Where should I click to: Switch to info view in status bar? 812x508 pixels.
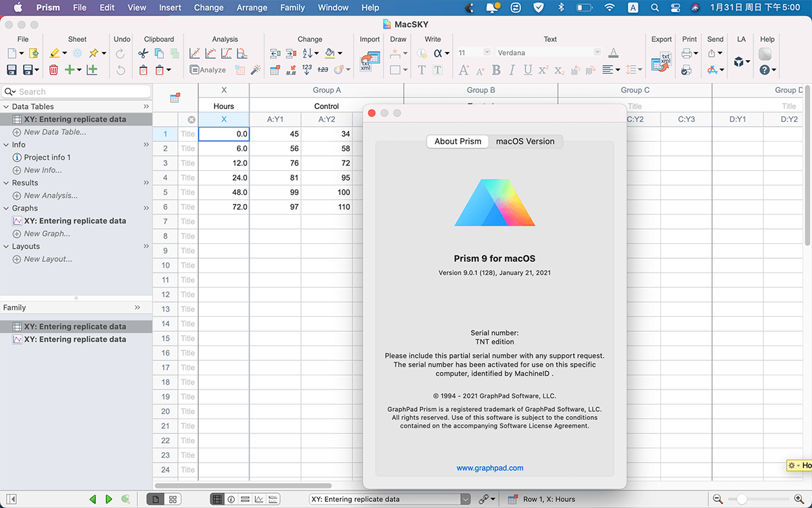tap(231, 499)
